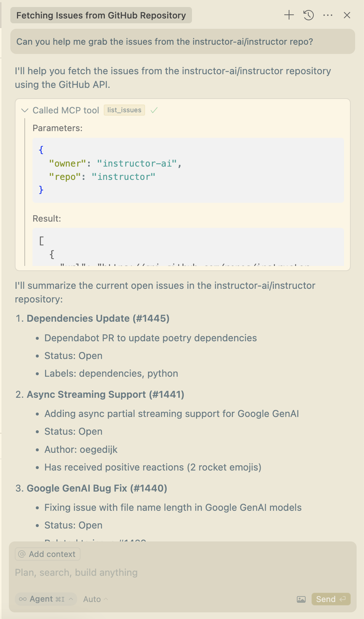Click the Dependencies Update (#1445) heading
364x619 pixels.
98,318
